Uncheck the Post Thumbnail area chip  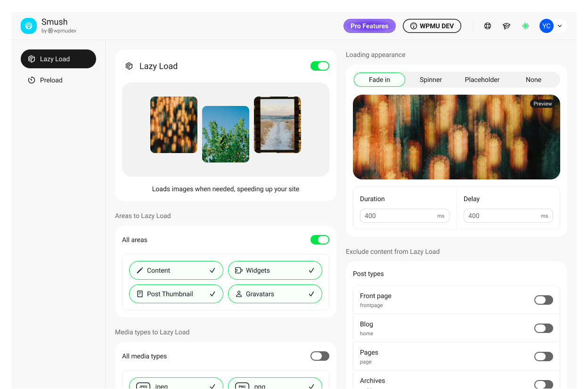(x=176, y=294)
